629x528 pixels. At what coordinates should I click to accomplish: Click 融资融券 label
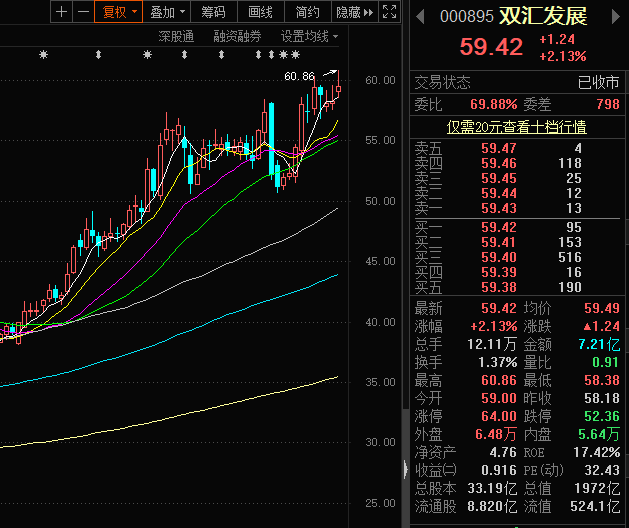237,36
